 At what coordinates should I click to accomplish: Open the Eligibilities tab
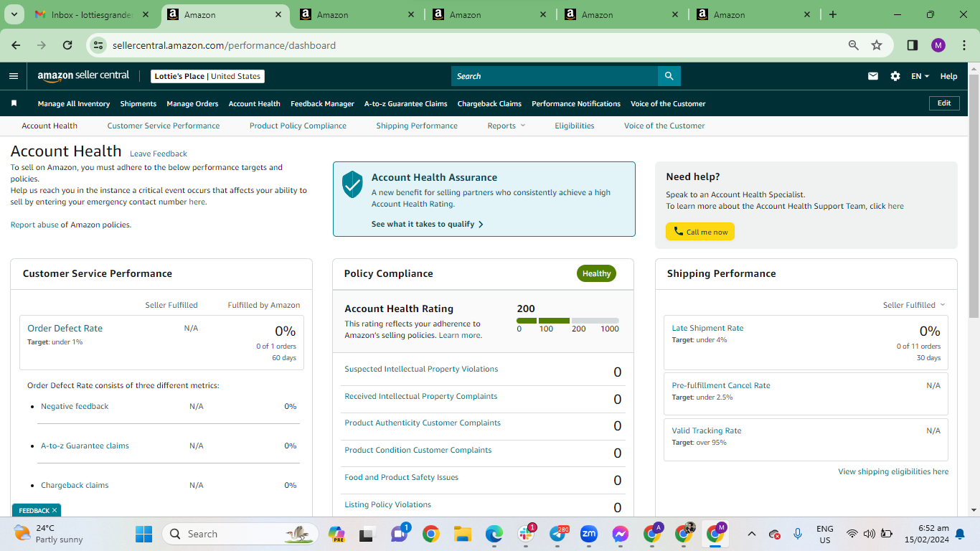575,126
